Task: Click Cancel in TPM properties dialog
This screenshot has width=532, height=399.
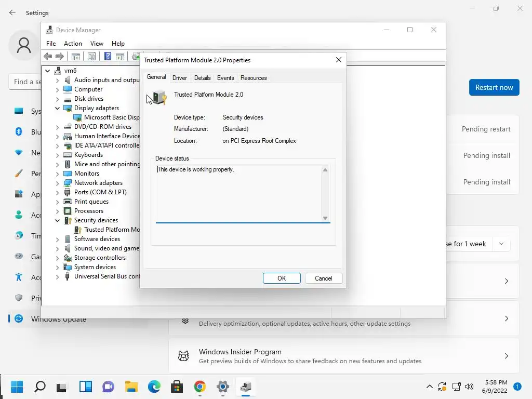Action: pos(323,278)
